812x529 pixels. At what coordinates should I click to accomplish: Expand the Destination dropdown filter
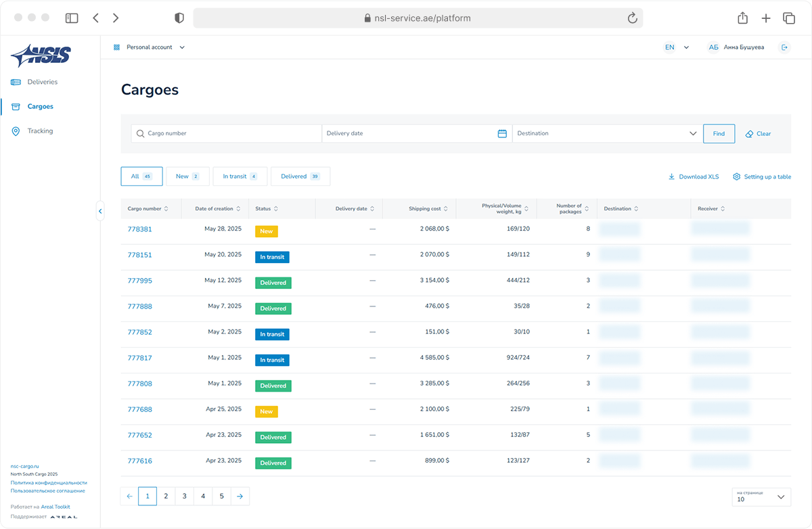(x=692, y=134)
